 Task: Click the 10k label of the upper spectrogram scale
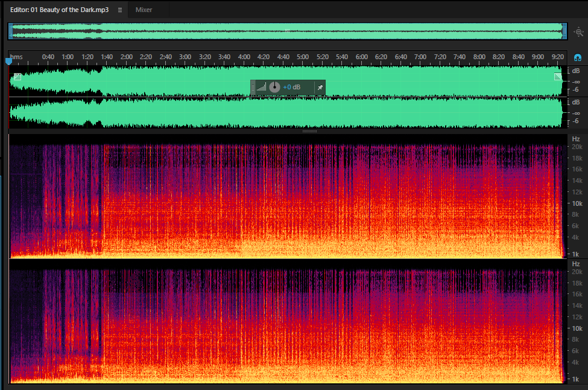pyautogui.click(x=577, y=203)
